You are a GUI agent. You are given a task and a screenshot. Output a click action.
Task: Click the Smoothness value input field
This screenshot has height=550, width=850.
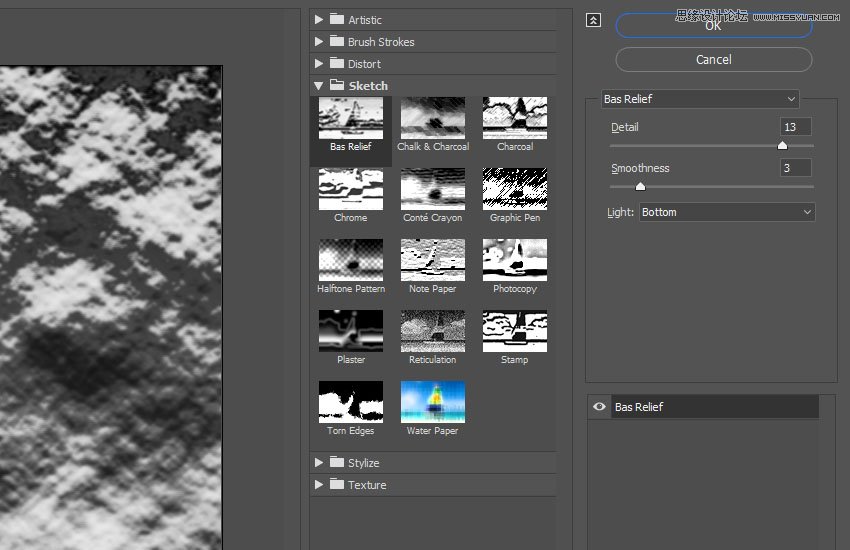click(x=795, y=168)
